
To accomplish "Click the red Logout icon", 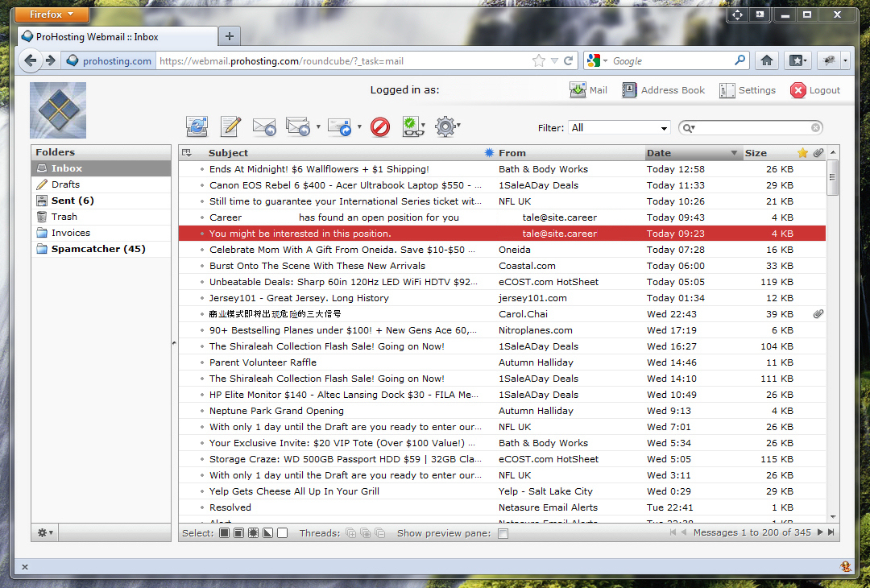I will coord(797,90).
